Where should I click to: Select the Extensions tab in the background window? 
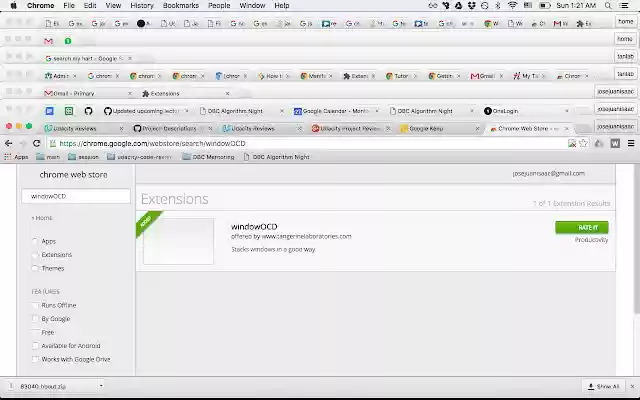[x=184, y=93]
